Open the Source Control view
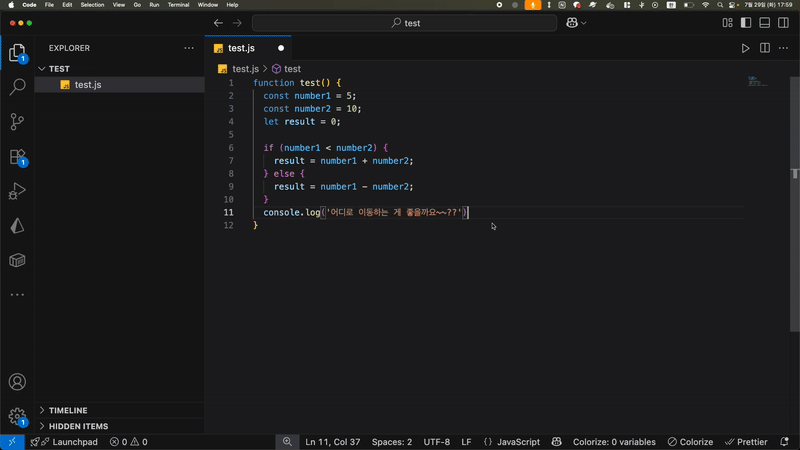 (x=17, y=122)
